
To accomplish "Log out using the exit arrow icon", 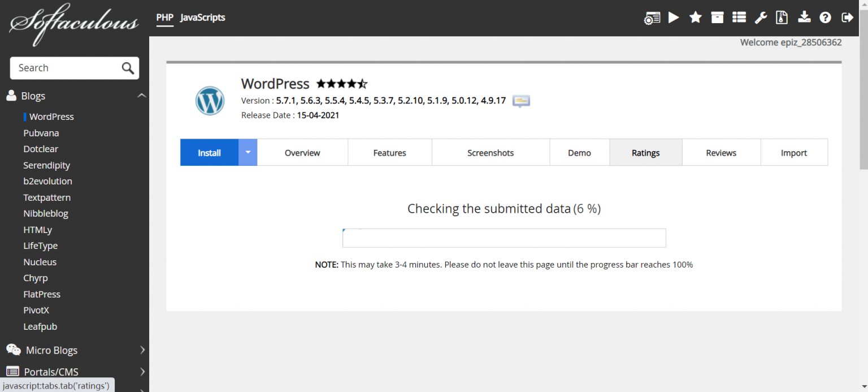I will pos(847,18).
